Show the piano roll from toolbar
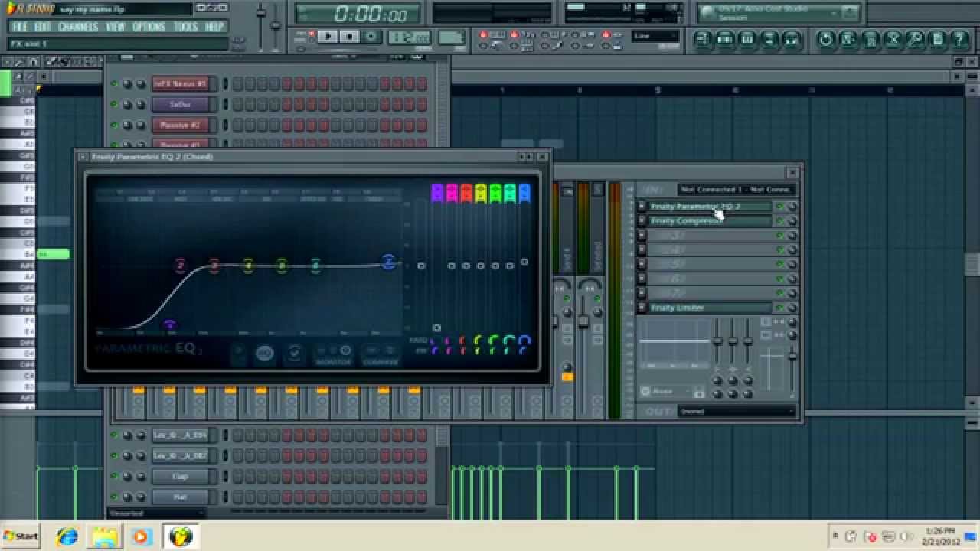Viewport: 980px width, 551px height. [747, 39]
